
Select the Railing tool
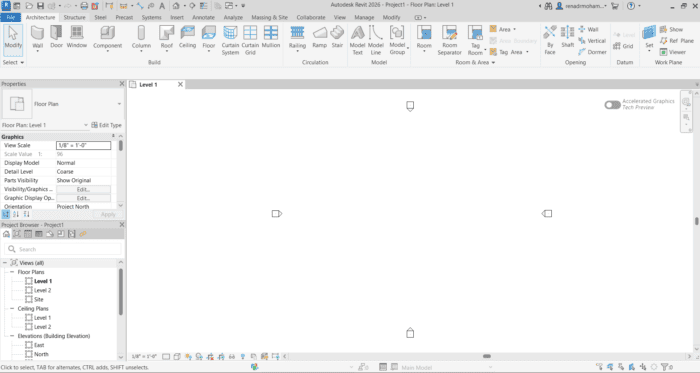coord(297,38)
